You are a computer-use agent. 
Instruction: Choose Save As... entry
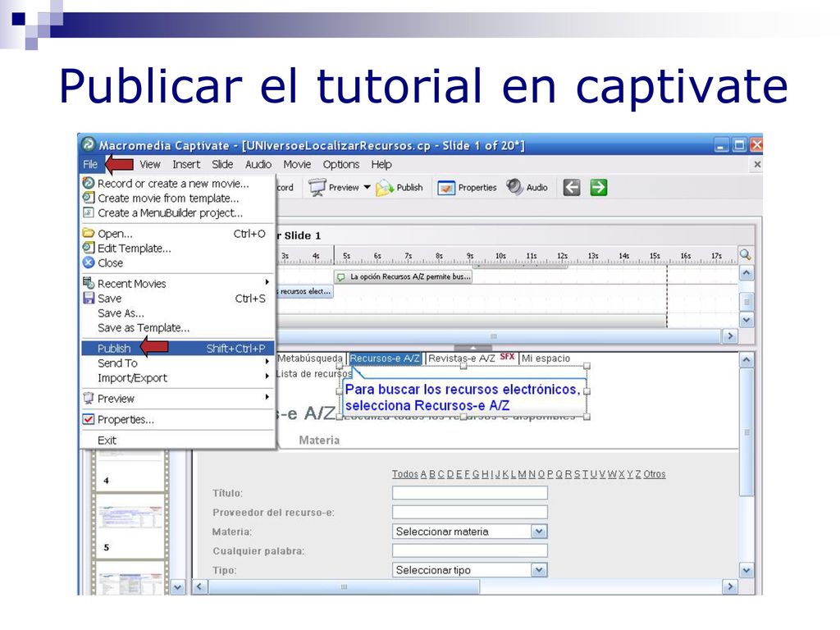pyautogui.click(x=178, y=313)
